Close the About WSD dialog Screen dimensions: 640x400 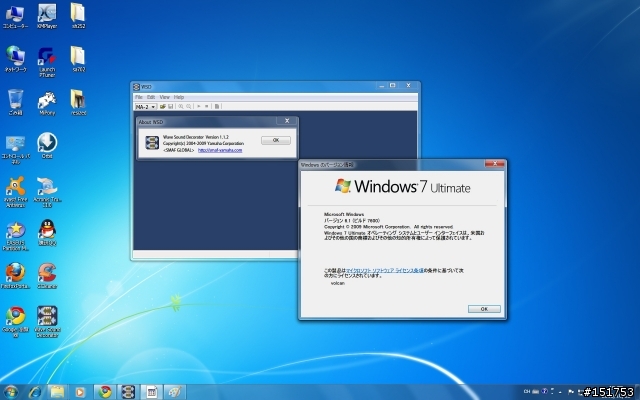coord(287,121)
